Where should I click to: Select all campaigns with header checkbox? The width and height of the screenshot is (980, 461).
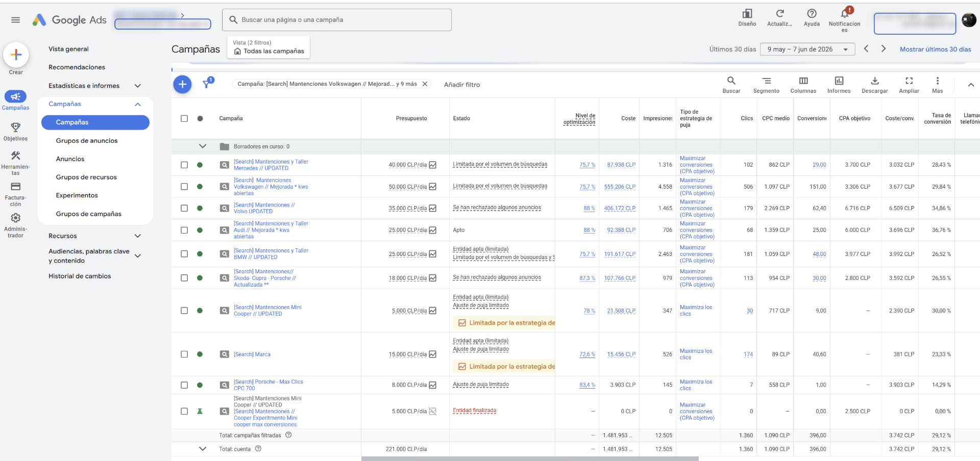pos(184,118)
